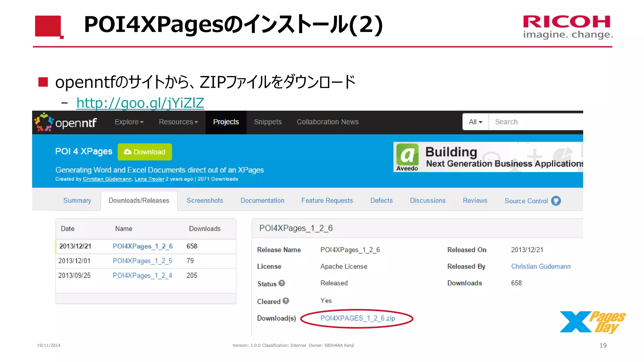Click the Apache License value text
The image size is (644, 362).
point(344,266)
